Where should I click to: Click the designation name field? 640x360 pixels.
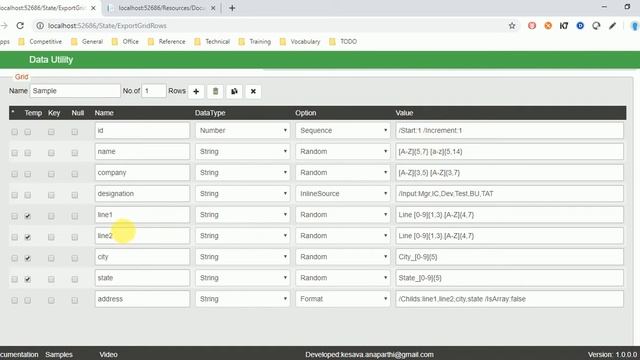(142, 193)
